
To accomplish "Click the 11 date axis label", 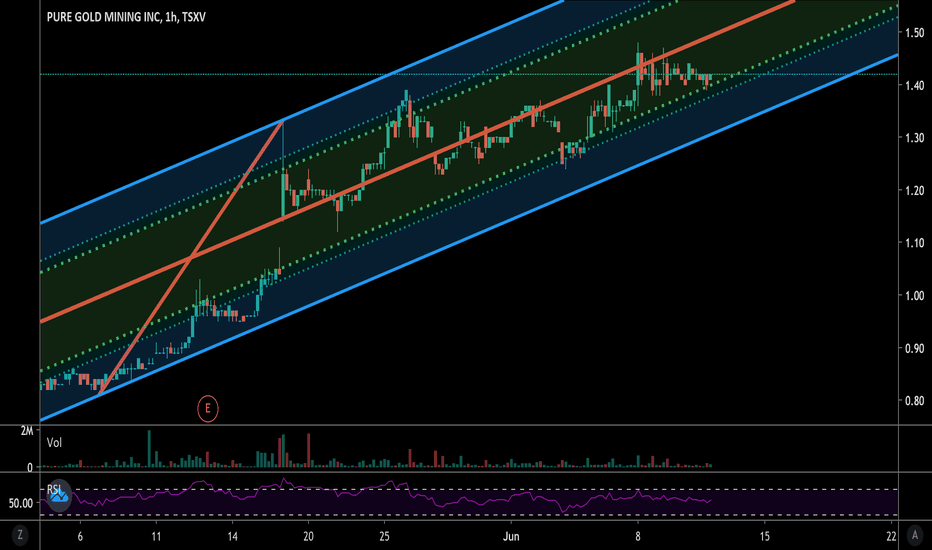I will point(156,536).
